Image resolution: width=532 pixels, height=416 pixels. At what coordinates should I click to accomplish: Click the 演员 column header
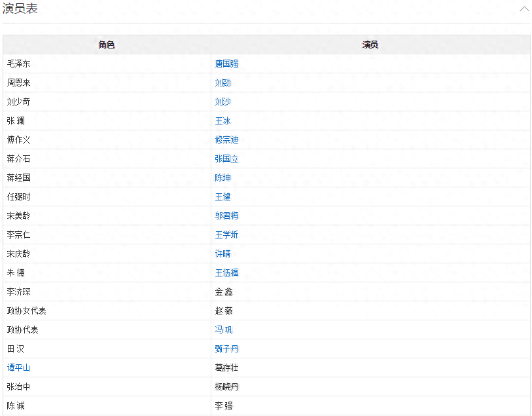[370, 45]
